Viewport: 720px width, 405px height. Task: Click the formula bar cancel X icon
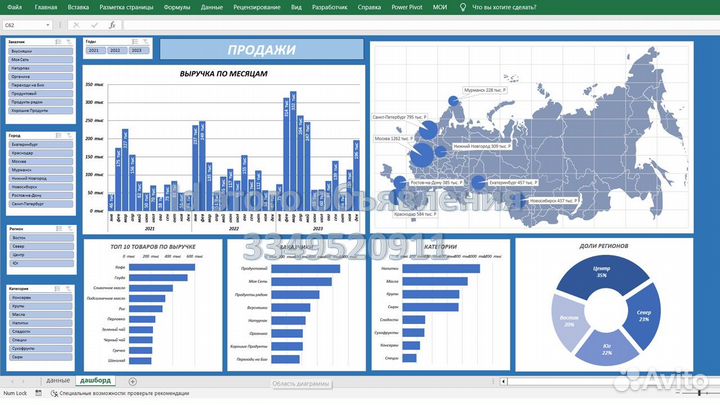(76, 25)
